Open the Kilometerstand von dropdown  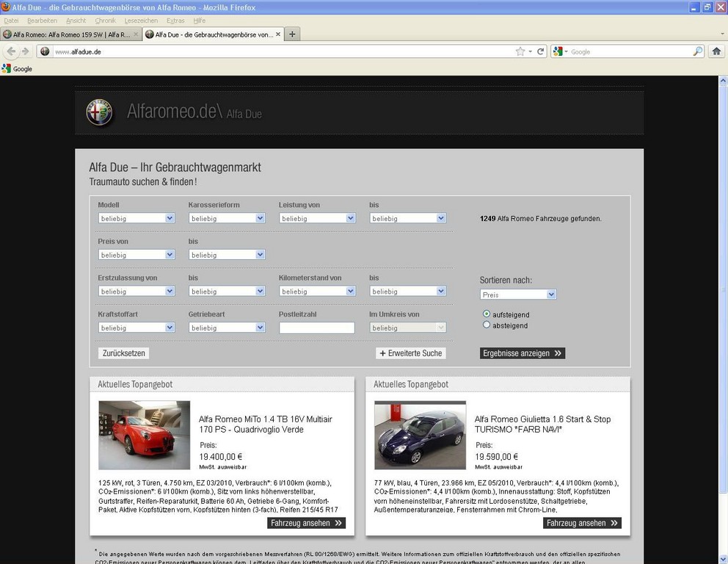click(317, 292)
